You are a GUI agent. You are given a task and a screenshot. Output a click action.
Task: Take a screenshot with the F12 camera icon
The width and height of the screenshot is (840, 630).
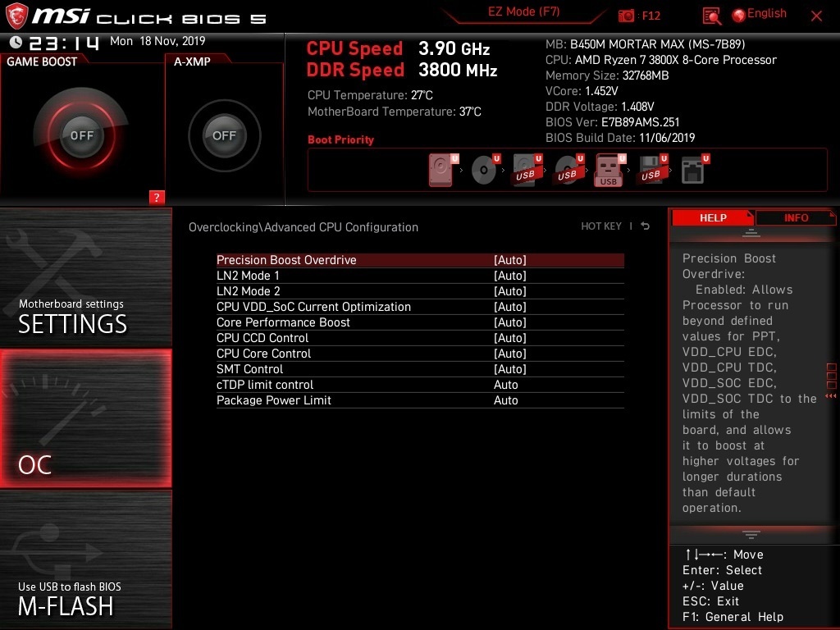(626, 16)
